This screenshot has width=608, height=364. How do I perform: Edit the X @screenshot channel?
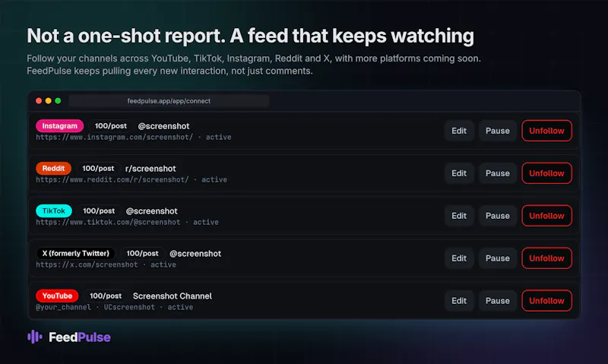pos(459,258)
